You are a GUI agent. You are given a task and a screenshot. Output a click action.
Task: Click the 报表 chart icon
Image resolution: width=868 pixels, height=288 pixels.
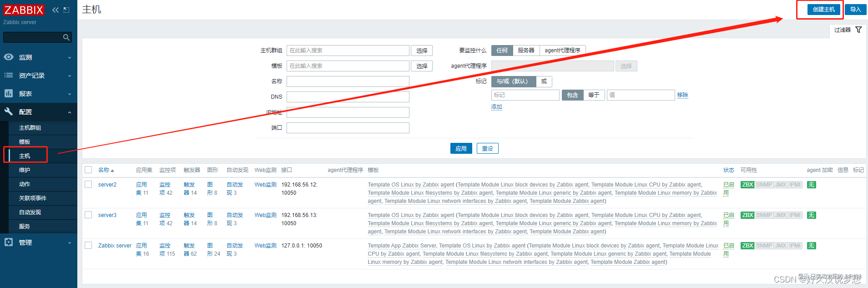[9, 93]
